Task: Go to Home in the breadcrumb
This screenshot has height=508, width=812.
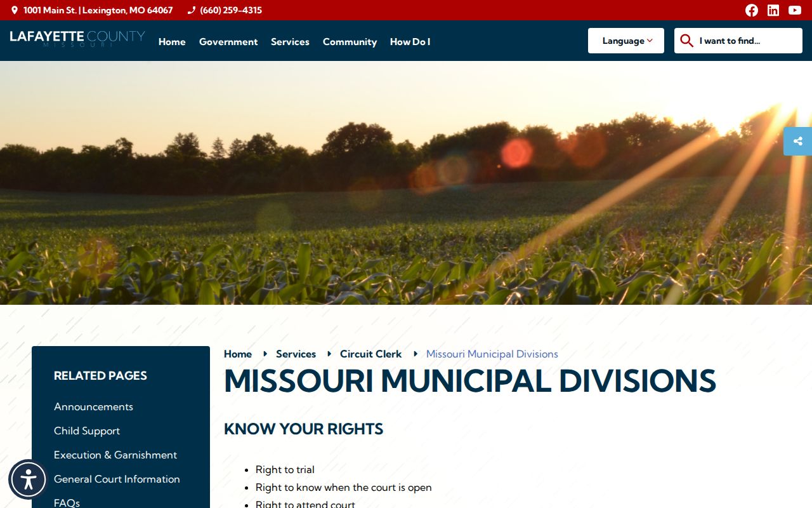Action: click(238, 354)
